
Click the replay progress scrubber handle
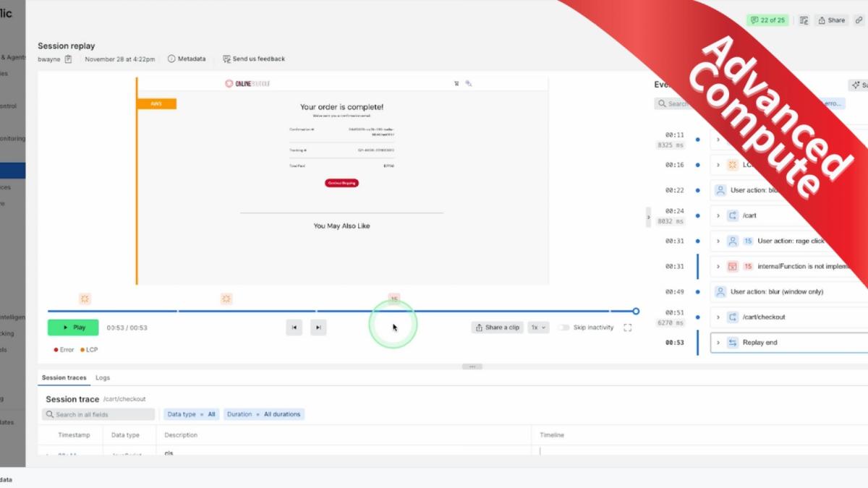[x=636, y=312]
